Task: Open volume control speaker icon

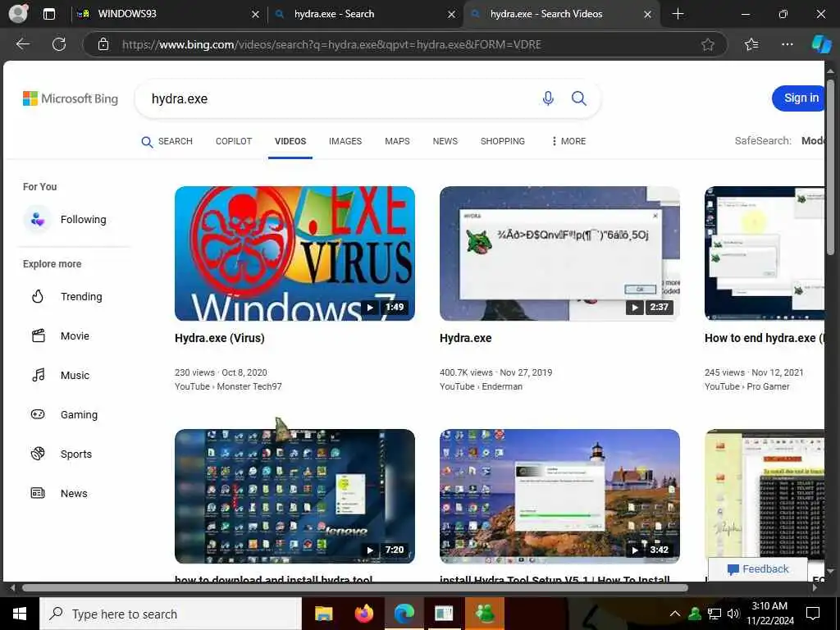Action: coord(733,614)
